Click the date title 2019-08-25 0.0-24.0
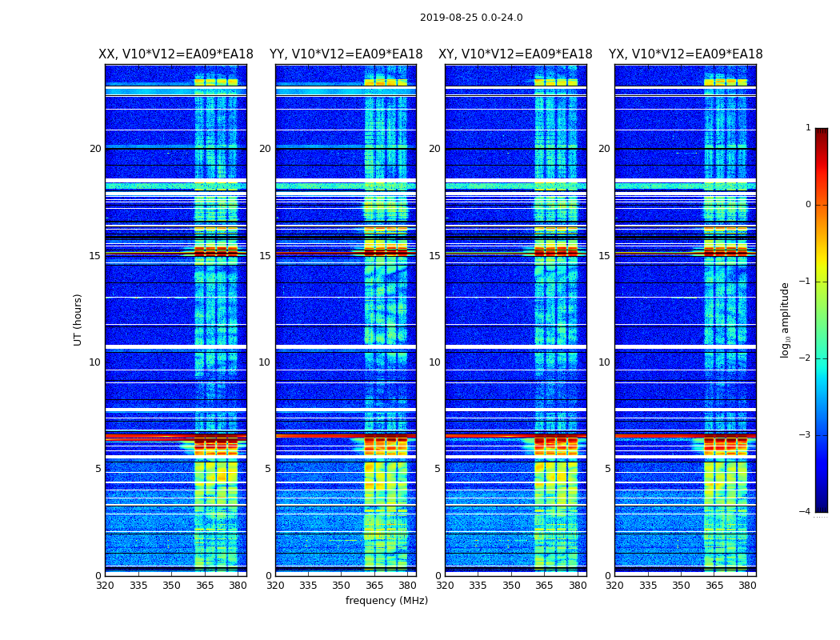840x640 pixels. coord(470,18)
